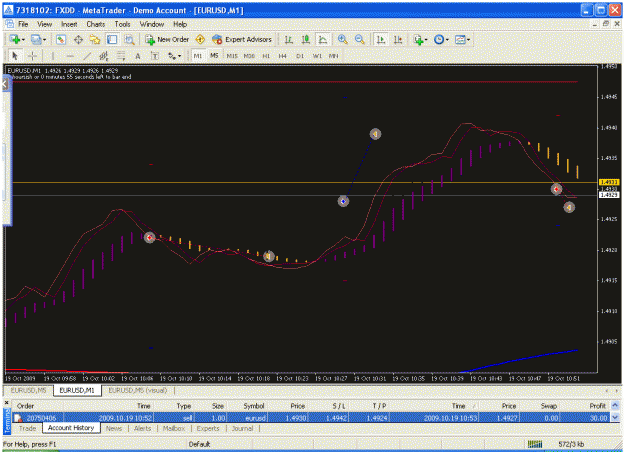Toggle the auto scroll chart icon

pos(381,39)
